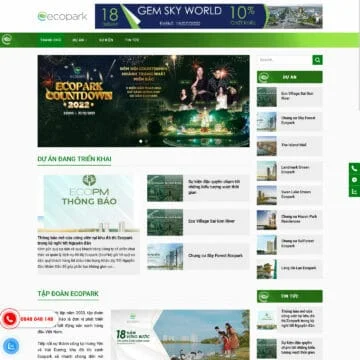Image resolution: width=360 pixels, height=360 pixels.
Task: Click the phone icon on floating side bar
Action: coord(354,169)
